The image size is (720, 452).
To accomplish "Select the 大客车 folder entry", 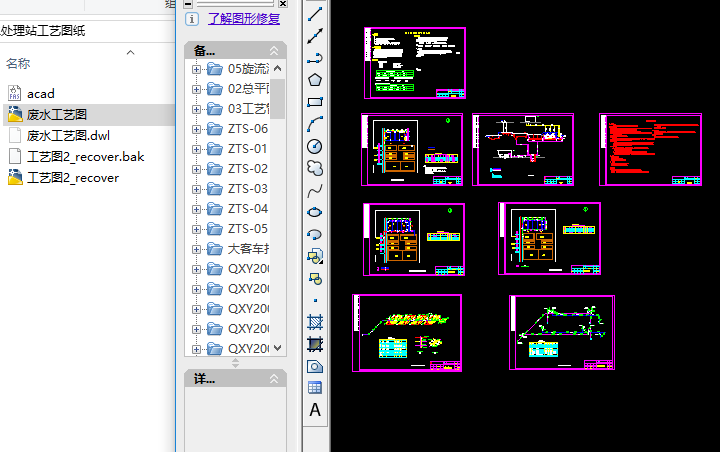I will click(237, 249).
